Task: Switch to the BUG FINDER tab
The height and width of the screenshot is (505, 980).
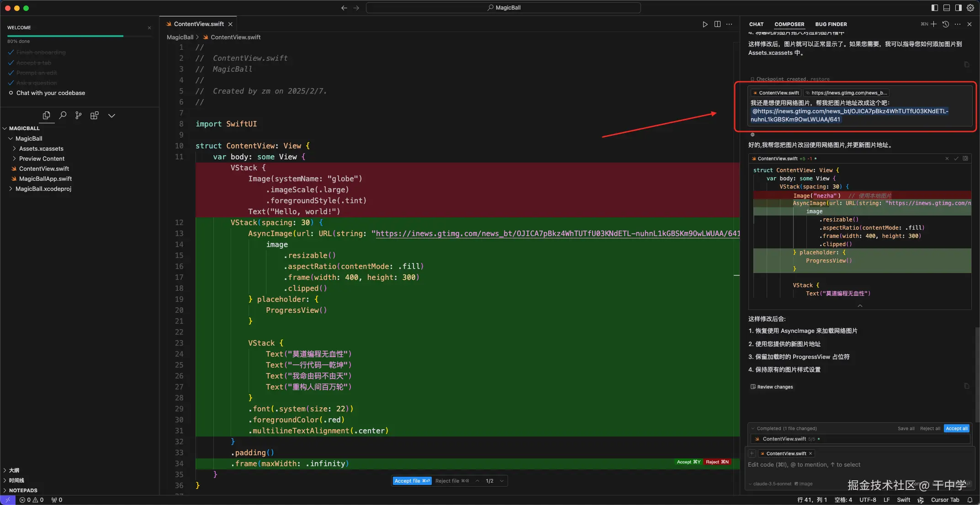Action: pos(831,24)
